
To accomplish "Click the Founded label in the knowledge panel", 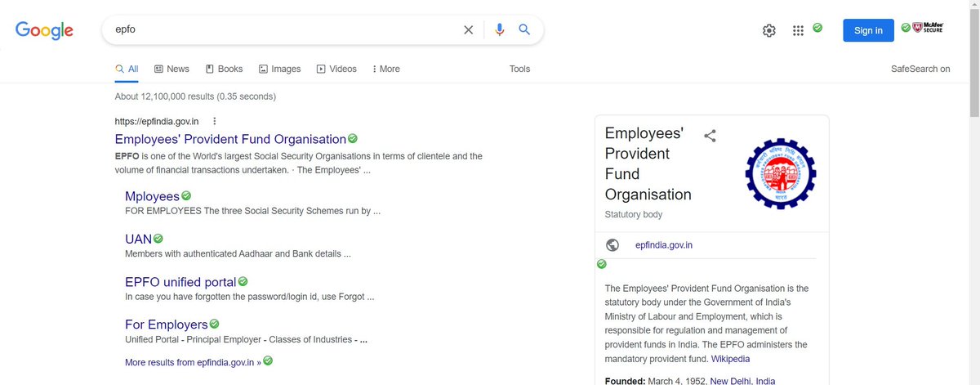I will click(x=626, y=381).
